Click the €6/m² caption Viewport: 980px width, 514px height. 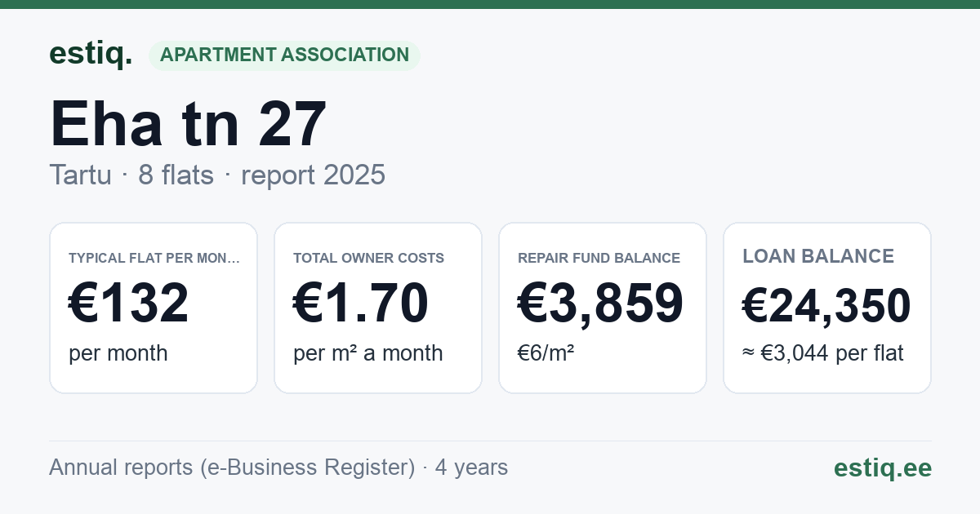pos(546,353)
